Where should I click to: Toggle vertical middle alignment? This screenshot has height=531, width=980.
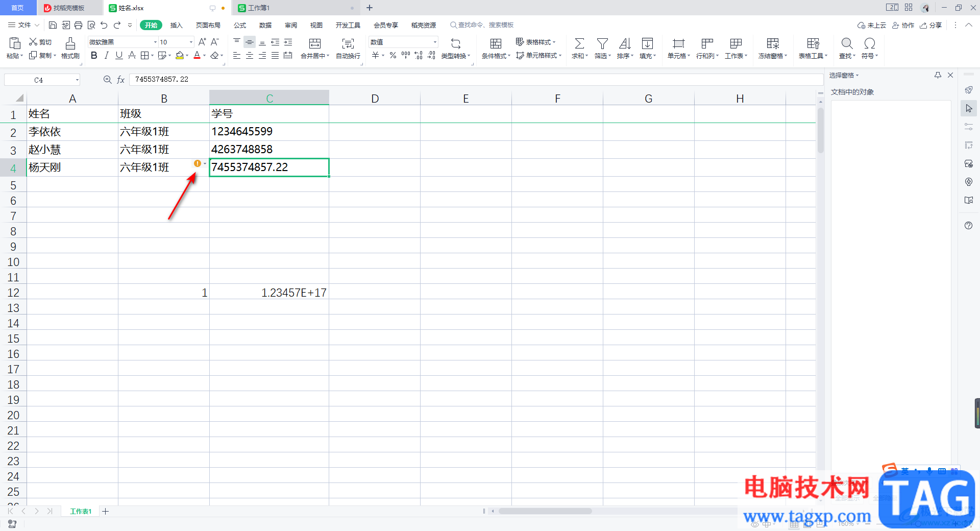pos(250,42)
